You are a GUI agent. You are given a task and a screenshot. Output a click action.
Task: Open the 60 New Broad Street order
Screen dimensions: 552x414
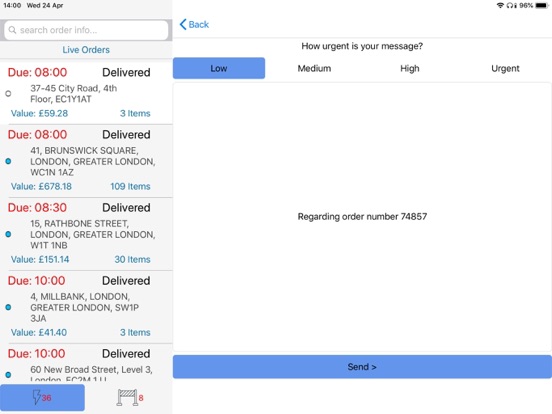(x=86, y=363)
